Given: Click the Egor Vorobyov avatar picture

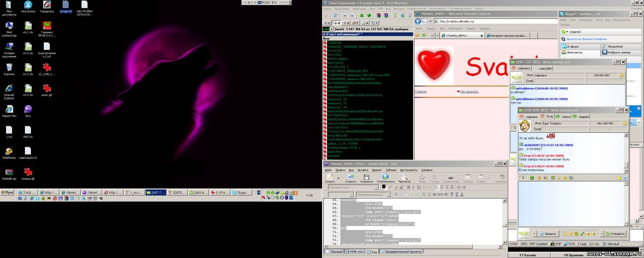Looking at the screenshot, I should pyautogui.click(x=525, y=125).
